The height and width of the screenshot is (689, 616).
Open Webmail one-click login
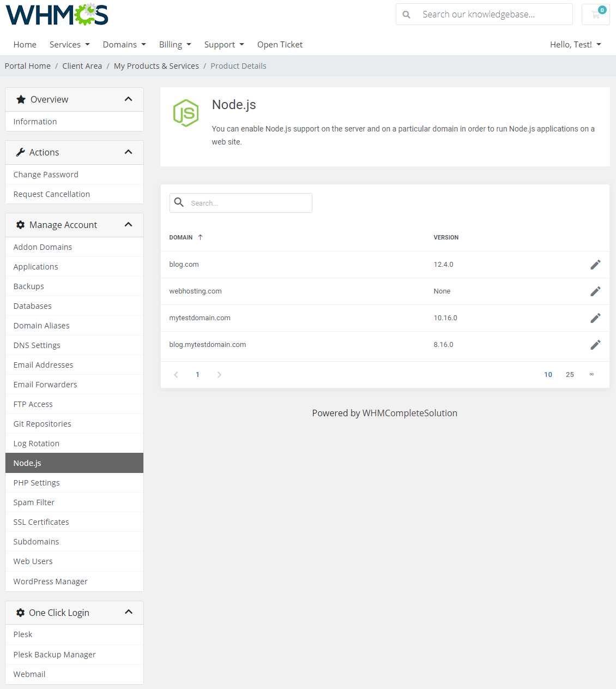[x=74, y=674]
